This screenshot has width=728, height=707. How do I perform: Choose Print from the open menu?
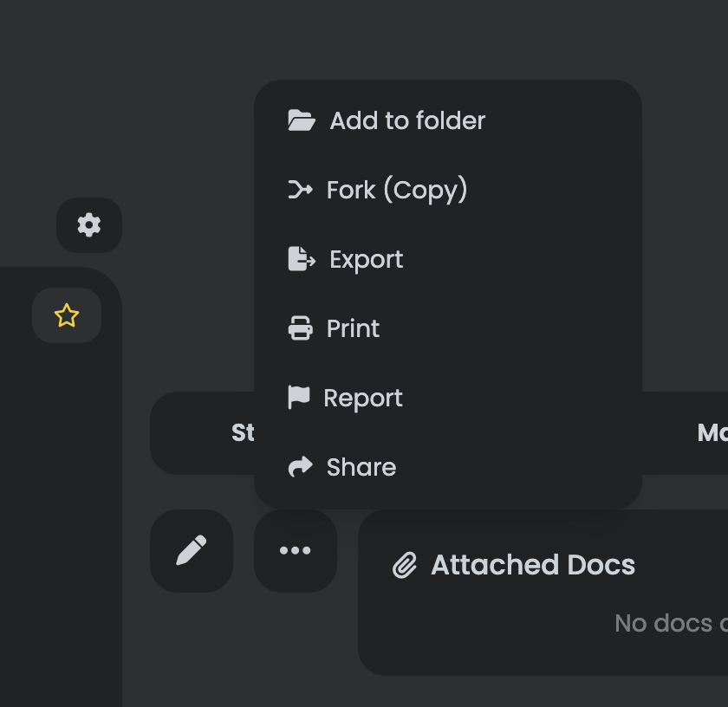point(353,328)
